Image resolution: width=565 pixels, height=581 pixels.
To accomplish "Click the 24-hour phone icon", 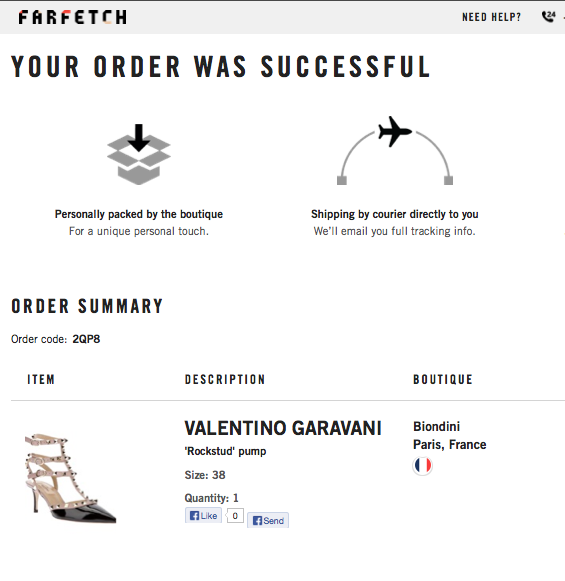I will coord(549,17).
